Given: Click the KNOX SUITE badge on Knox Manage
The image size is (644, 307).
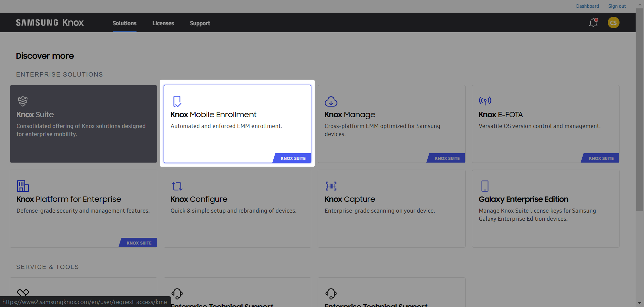Looking at the screenshot, I should [446, 158].
